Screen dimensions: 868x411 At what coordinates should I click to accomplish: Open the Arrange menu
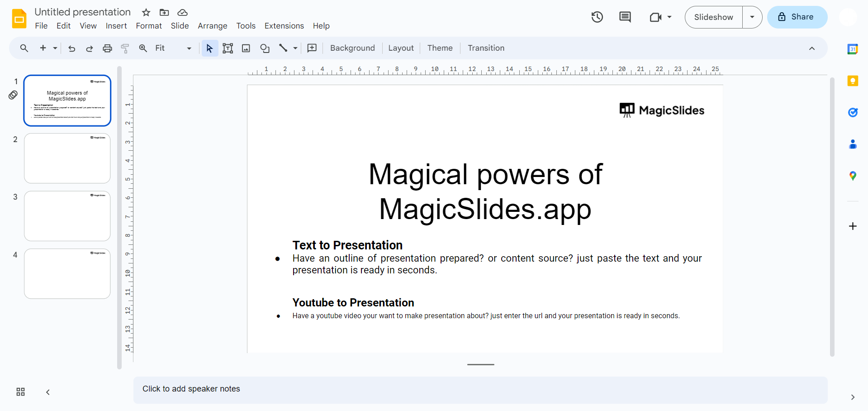coord(212,26)
